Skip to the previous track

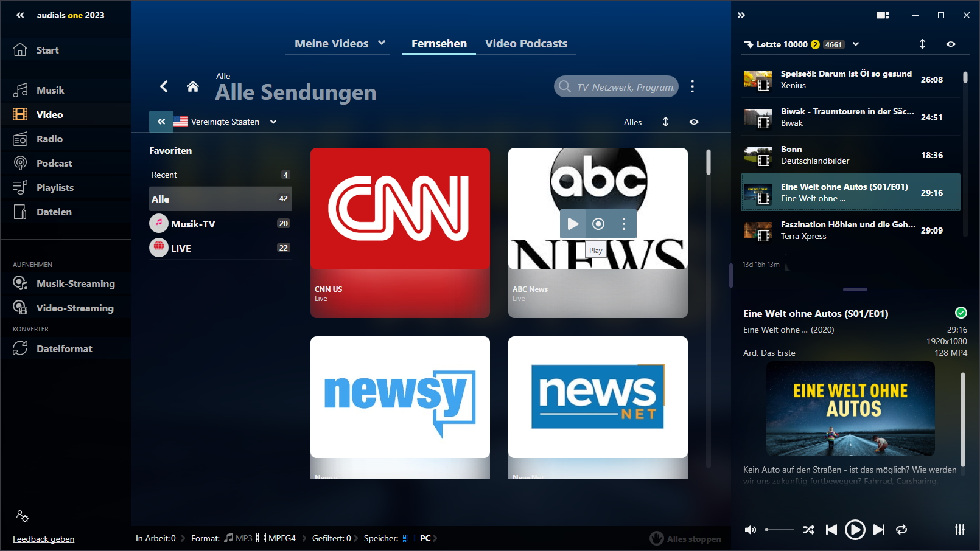pyautogui.click(x=831, y=530)
